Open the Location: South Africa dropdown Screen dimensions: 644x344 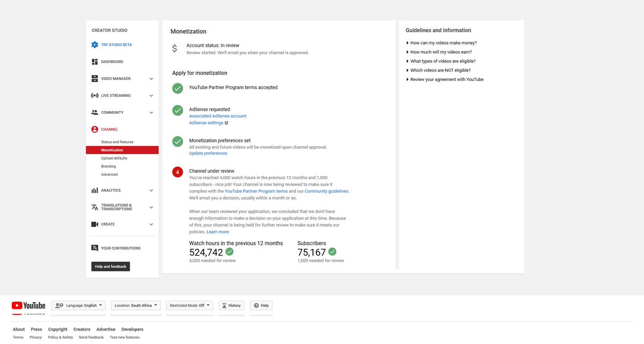tap(136, 305)
